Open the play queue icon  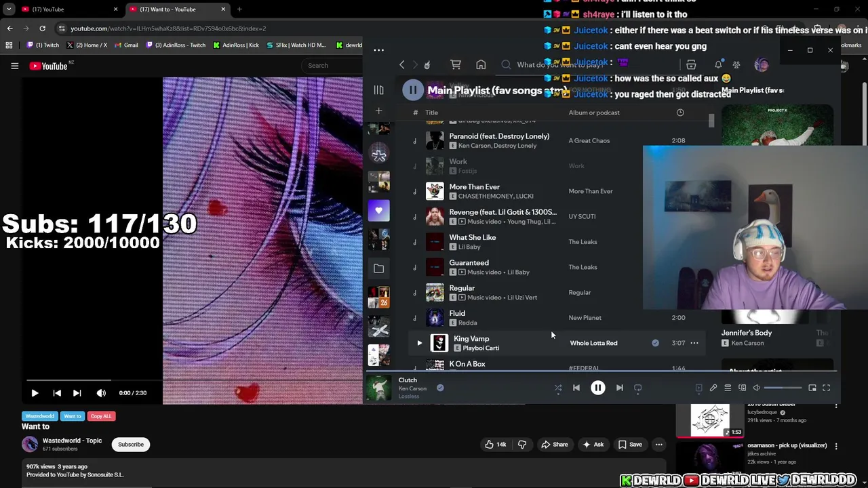coord(728,388)
